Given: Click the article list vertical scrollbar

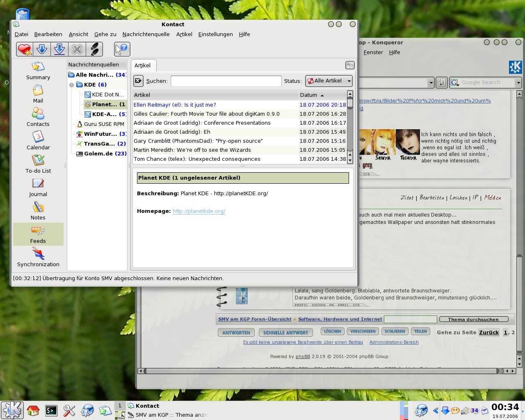Looking at the screenshot, I should point(350,127).
